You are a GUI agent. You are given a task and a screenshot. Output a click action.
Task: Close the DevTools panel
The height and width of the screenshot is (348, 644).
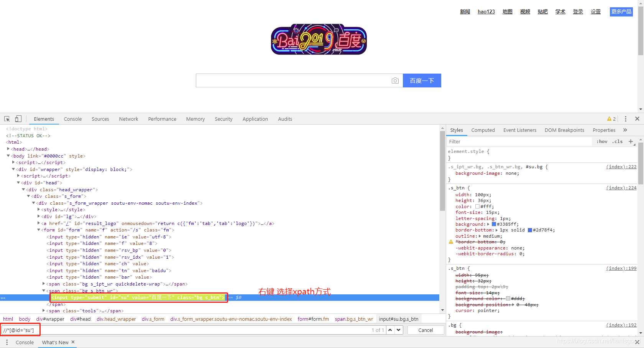tap(637, 119)
